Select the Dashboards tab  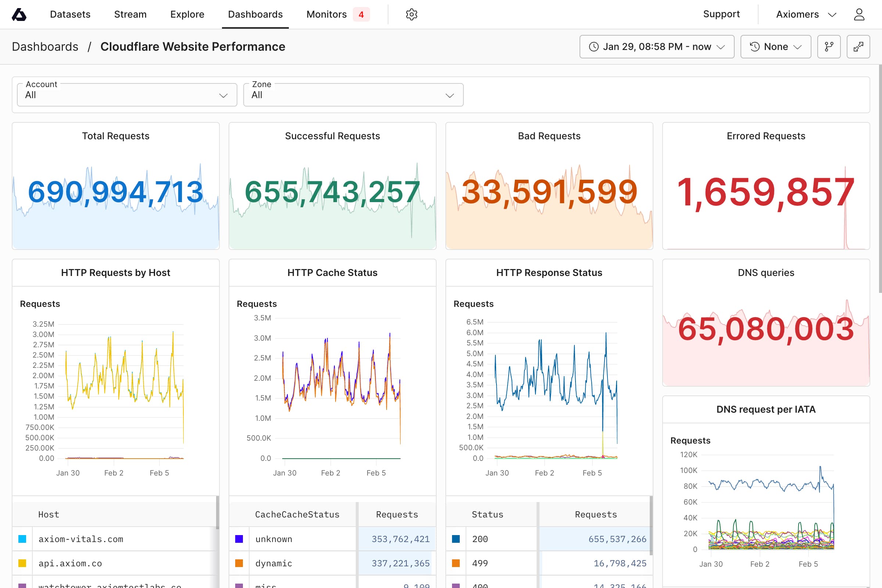255,14
